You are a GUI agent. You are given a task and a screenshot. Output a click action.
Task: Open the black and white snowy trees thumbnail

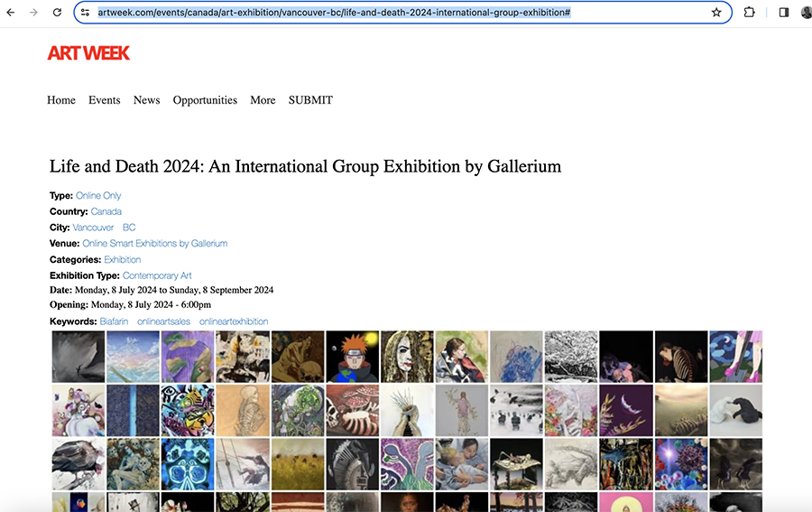(571, 357)
